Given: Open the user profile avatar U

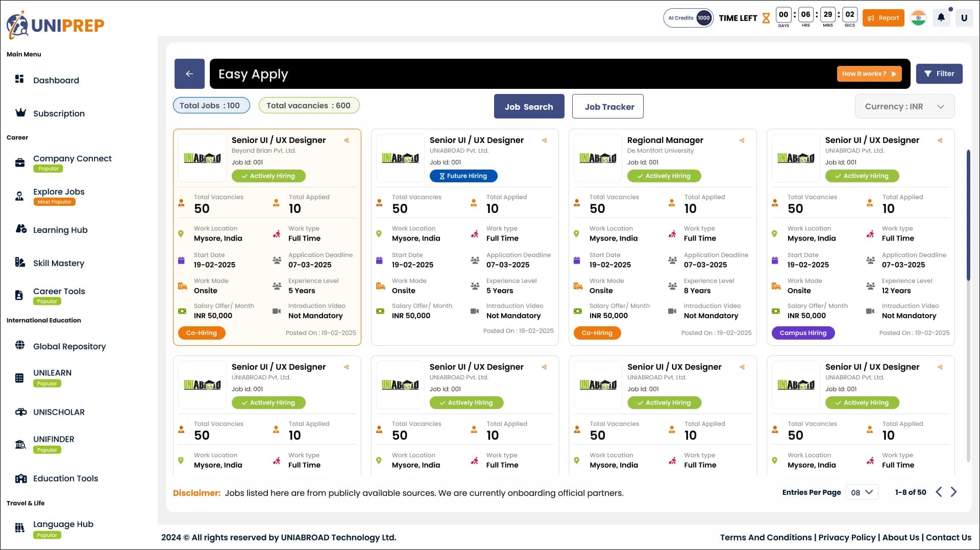Looking at the screenshot, I should 964,18.
